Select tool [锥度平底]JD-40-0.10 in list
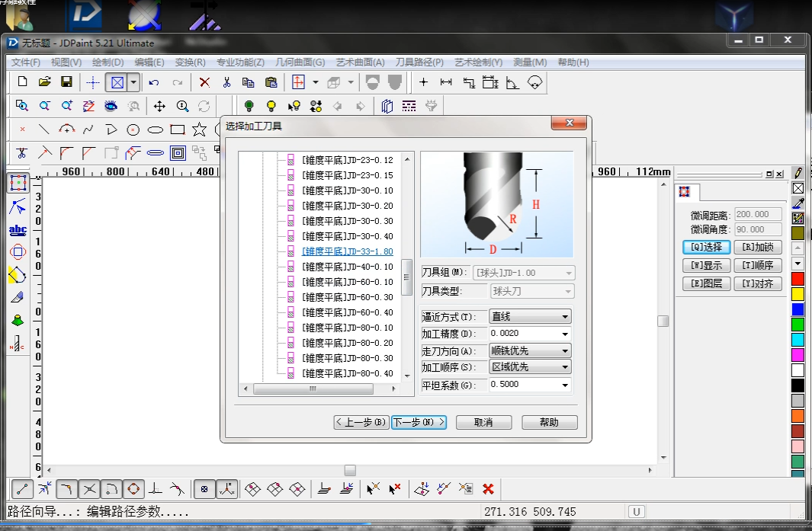Viewport: 812px width, 531px height. coord(348,267)
